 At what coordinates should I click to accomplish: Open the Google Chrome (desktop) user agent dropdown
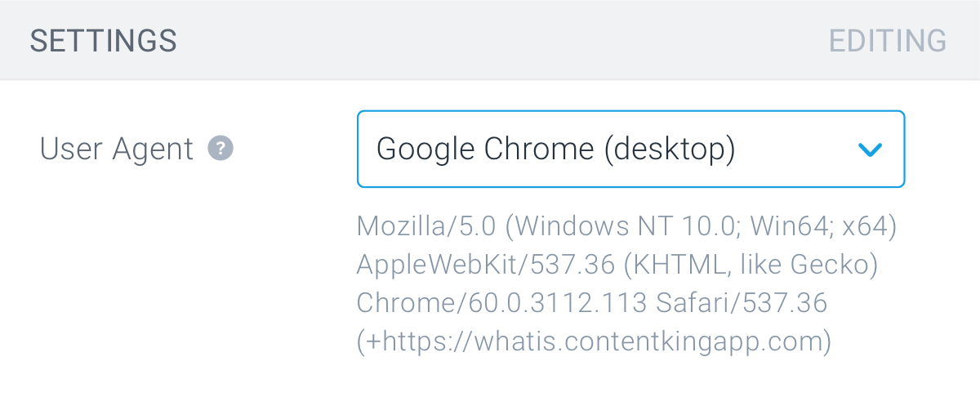click(630, 149)
